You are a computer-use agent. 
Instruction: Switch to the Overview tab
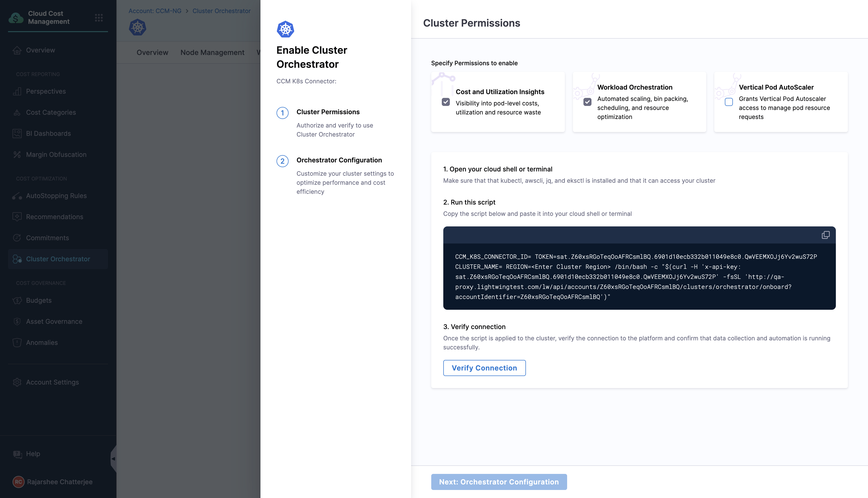click(152, 52)
